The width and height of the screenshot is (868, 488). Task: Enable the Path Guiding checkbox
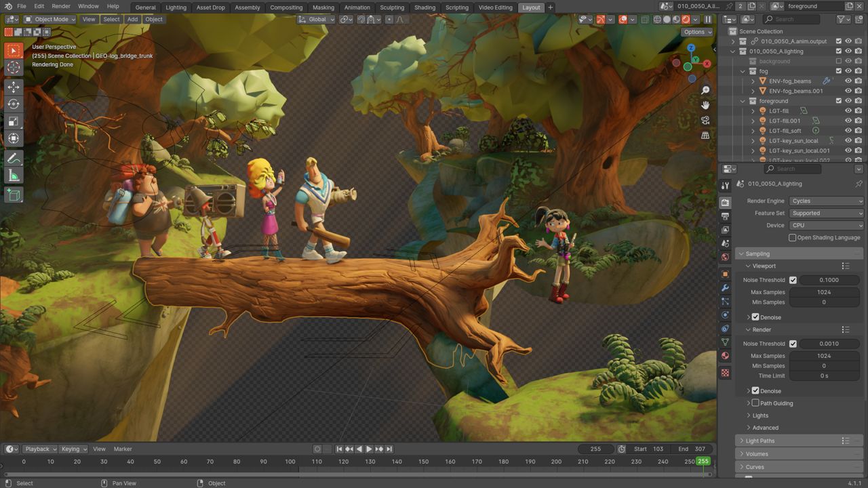pos(755,403)
